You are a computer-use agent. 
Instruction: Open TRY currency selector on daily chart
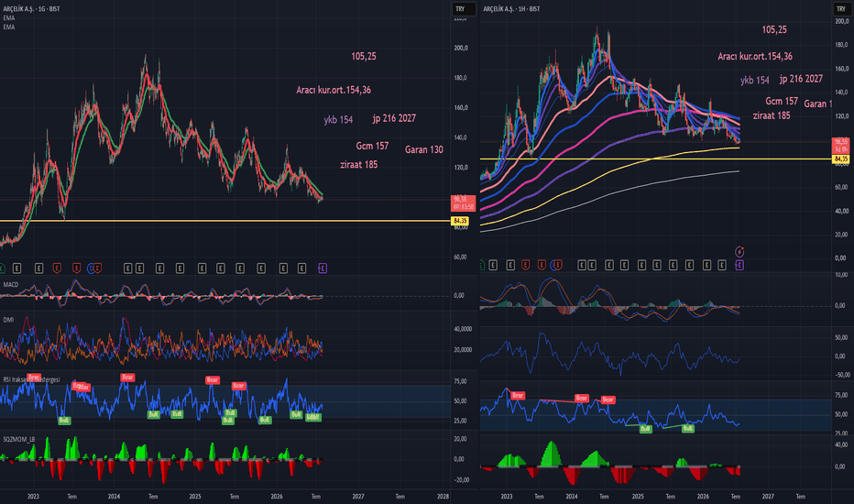click(463, 9)
